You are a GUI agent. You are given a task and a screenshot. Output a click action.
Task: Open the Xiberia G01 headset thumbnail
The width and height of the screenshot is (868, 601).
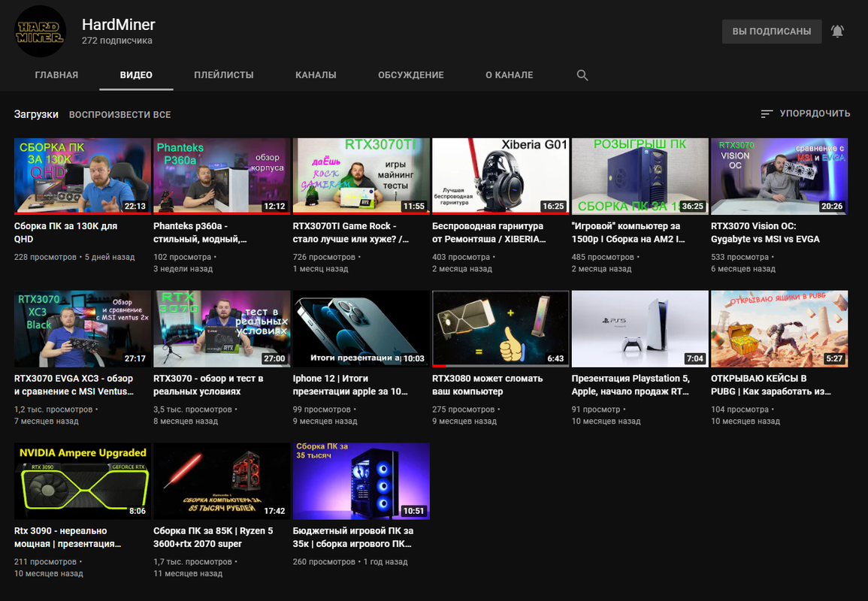tap(501, 176)
